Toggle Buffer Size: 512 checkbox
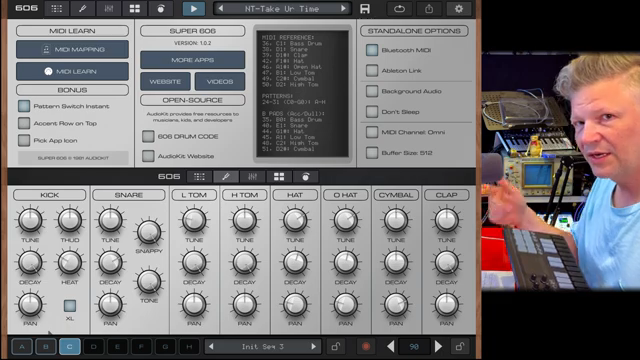640x360 pixels. 372,153
